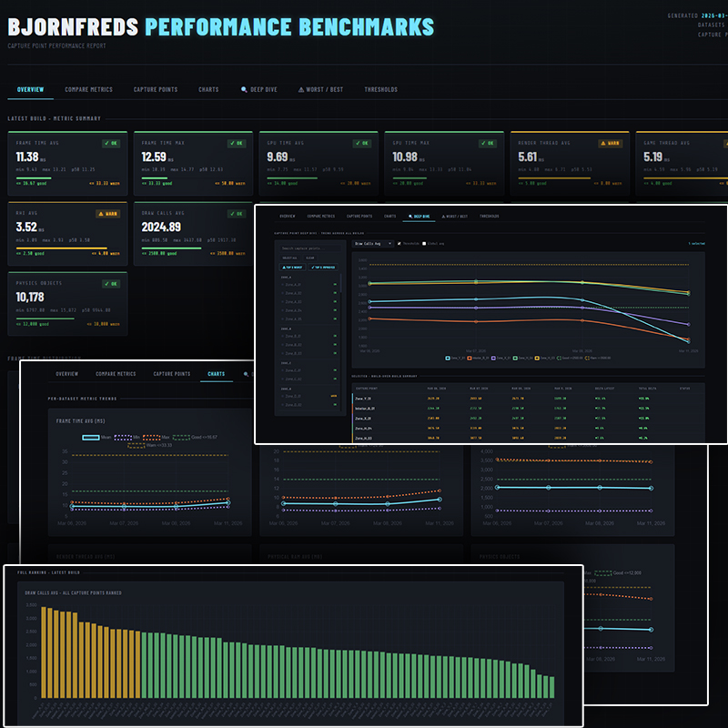The width and height of the screenshot is (728, 728).
Task: Click the OK check badge on Frame Time Avg
Action: (x=111, y=143)
